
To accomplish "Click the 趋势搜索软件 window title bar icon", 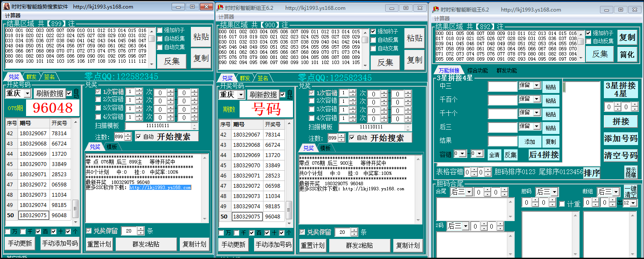I will click(6, 6).
